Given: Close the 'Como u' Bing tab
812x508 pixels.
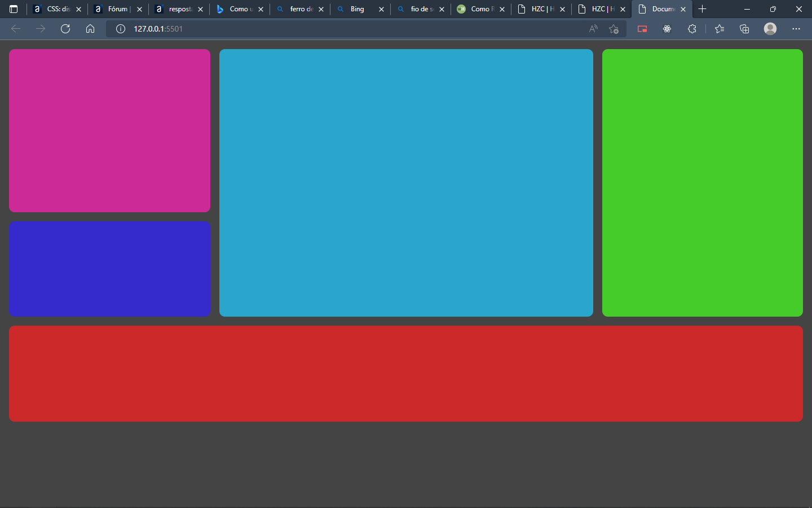Looking at the screenshot, I should click(261, 9).
